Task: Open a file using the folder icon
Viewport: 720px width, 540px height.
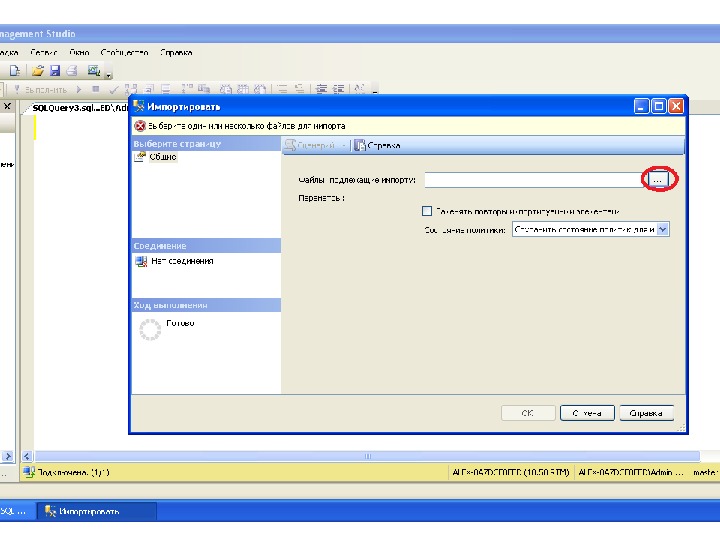Action: (x=38, y=71)
